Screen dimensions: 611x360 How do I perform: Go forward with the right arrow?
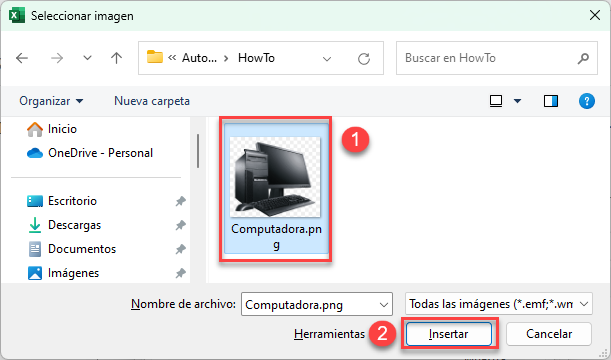(57, 58)
